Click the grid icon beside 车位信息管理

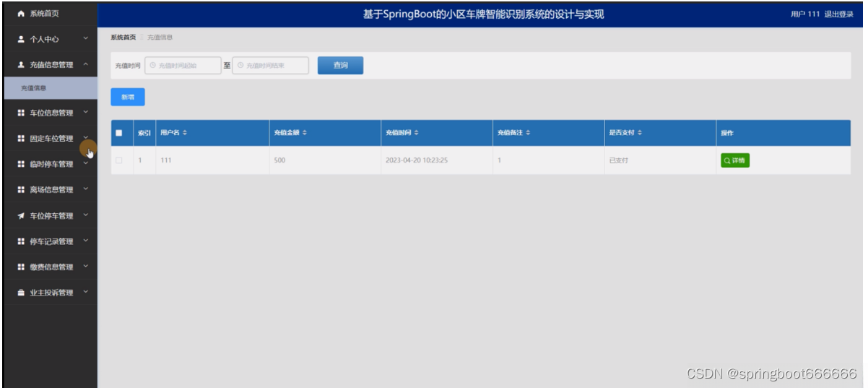[21, 113]
